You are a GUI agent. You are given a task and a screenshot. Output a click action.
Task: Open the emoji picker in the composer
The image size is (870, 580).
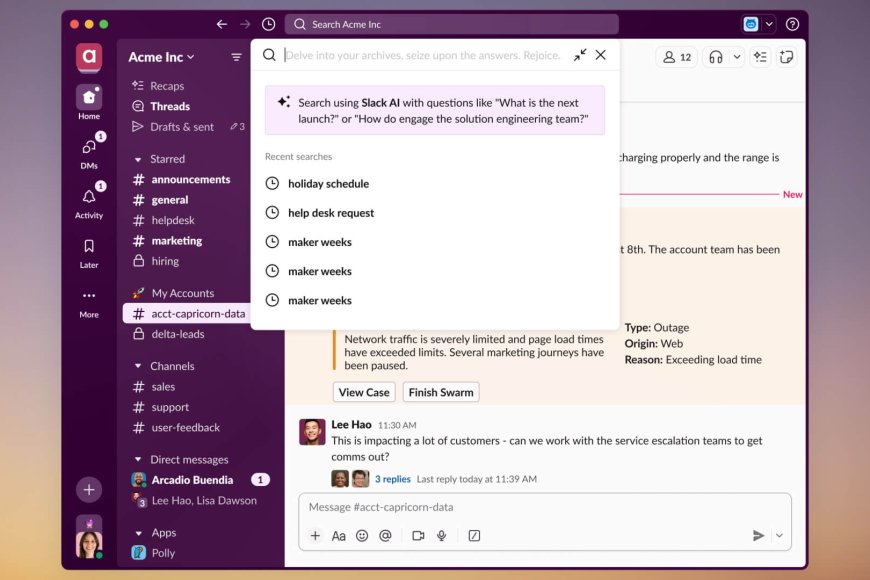[x=362, y=535]
